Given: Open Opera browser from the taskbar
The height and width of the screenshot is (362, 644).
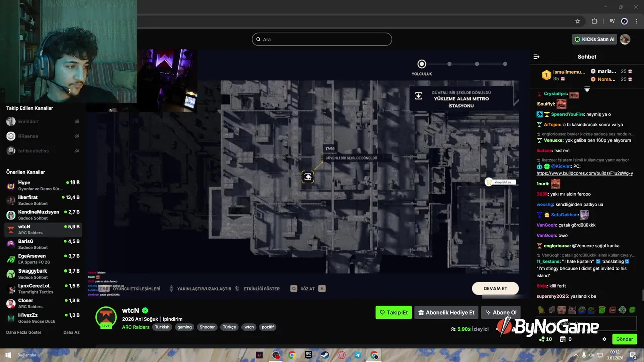Looking at the screenshot, I should 341,355.
